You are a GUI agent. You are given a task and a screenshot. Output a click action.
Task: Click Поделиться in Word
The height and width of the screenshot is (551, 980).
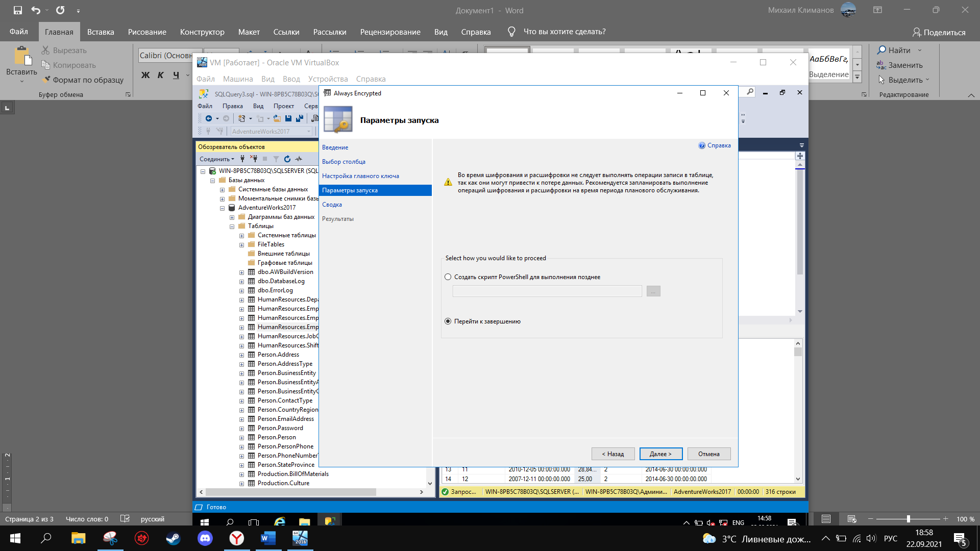[x=939, y=32]
